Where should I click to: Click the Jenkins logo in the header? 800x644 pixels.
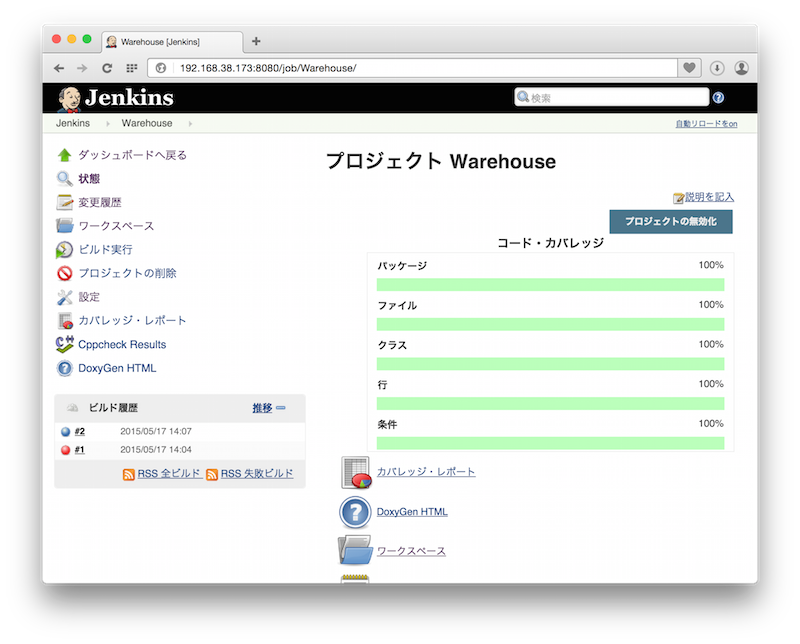(115, 97)
